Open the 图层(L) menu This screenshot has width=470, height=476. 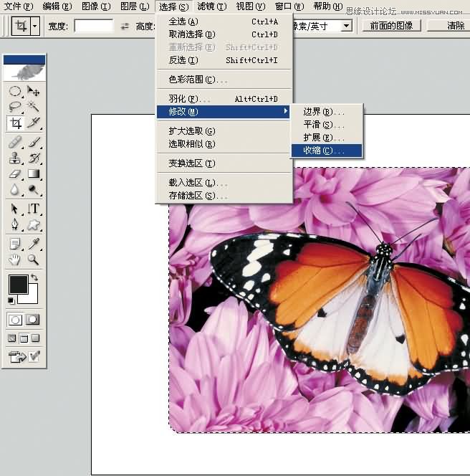pos(135,6)
